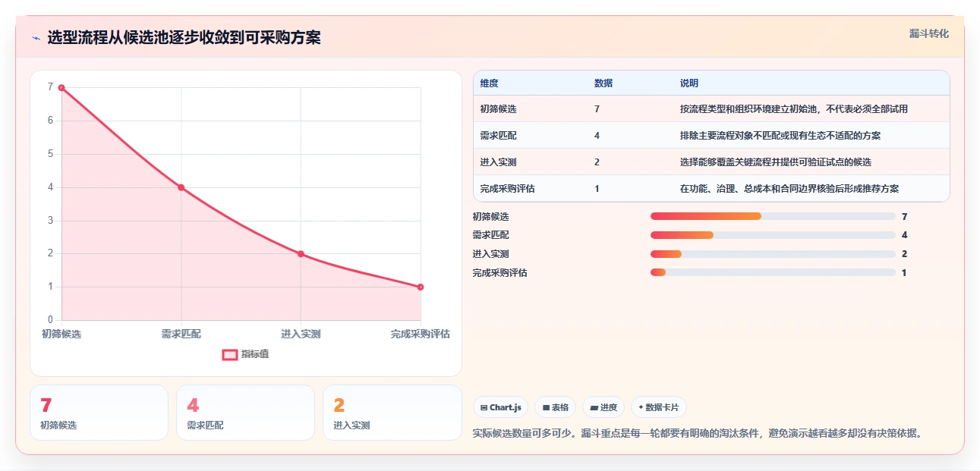Click the 完成采购评估 progress bar

[x=773, y=272]
